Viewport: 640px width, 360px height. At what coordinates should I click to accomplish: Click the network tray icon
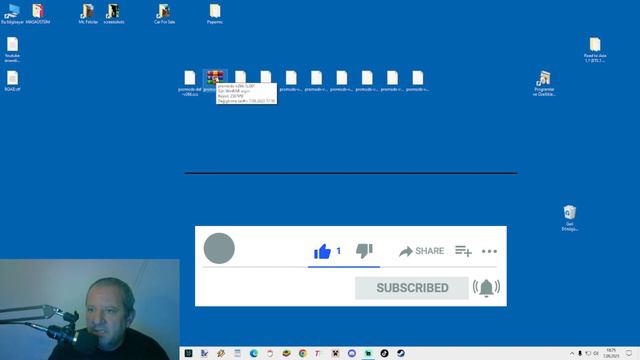click(588, 353)
